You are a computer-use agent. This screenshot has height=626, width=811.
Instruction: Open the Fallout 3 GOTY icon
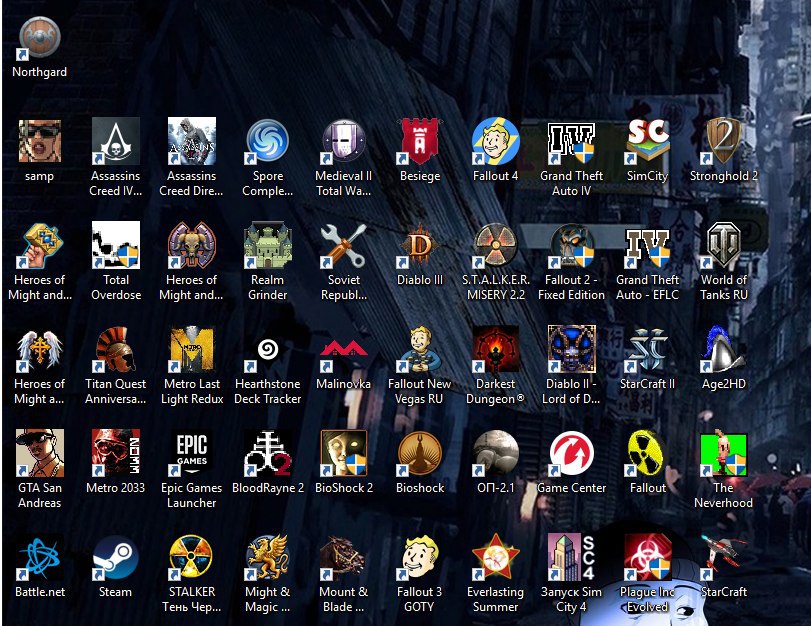420,557
